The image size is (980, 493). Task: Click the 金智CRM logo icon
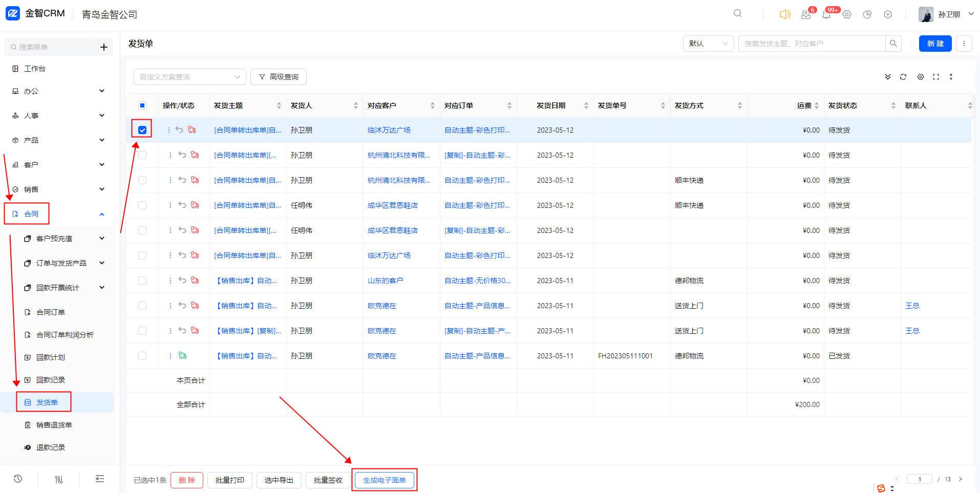pos(13,13)
